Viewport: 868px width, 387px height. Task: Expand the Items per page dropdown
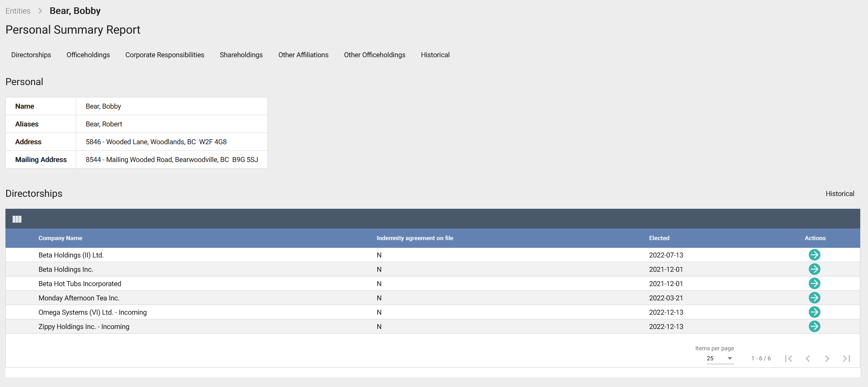720,358
